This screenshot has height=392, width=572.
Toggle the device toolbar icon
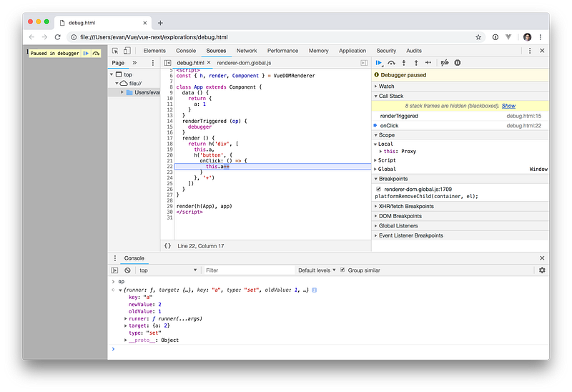point(127,51)
